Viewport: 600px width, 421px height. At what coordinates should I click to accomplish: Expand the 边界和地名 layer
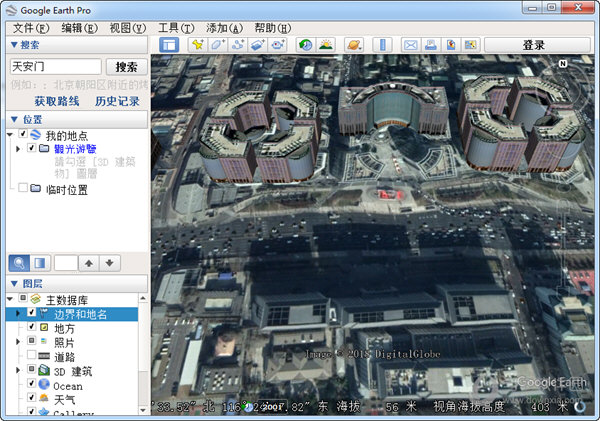click(18, 313)
